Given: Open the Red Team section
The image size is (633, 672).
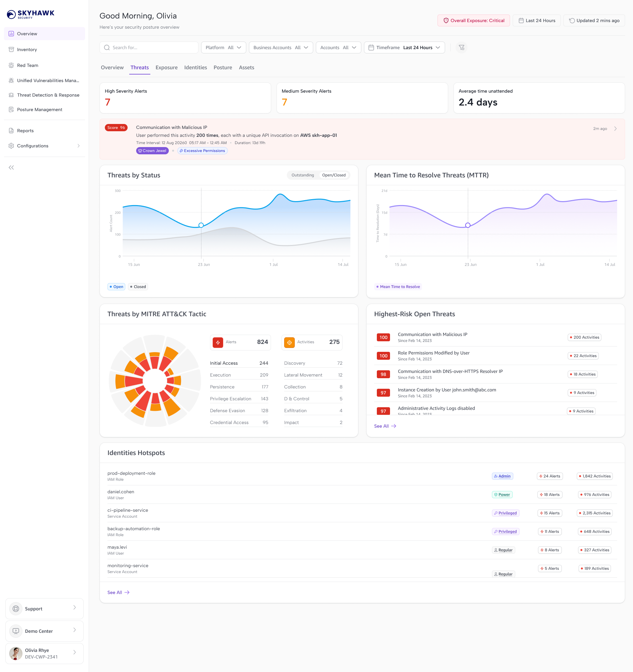Looking at the screenshot, I should click(44, 65).
